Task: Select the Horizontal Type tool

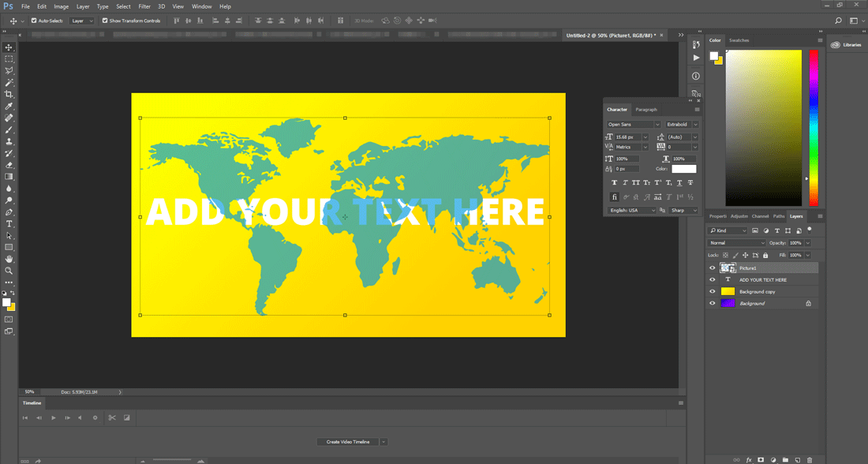Action: point(9,223)
